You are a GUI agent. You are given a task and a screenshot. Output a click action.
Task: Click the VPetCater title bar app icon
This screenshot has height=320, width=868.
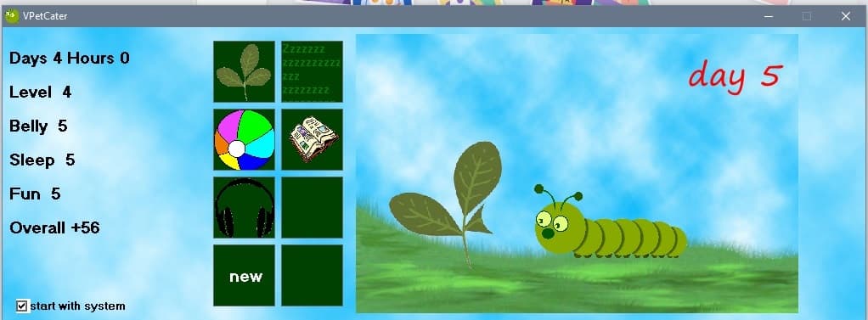point(11,17)
